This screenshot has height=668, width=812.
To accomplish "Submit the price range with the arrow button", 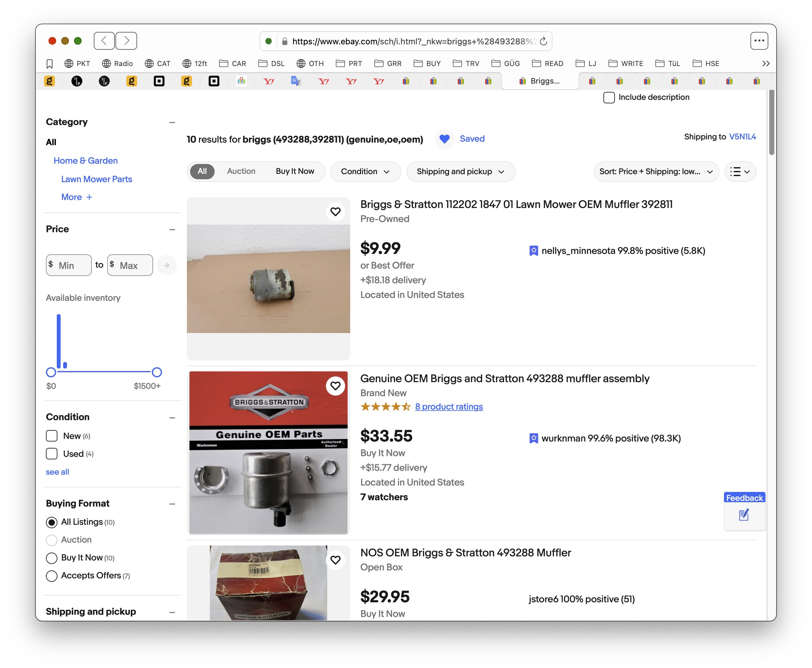I will (166, 265).
